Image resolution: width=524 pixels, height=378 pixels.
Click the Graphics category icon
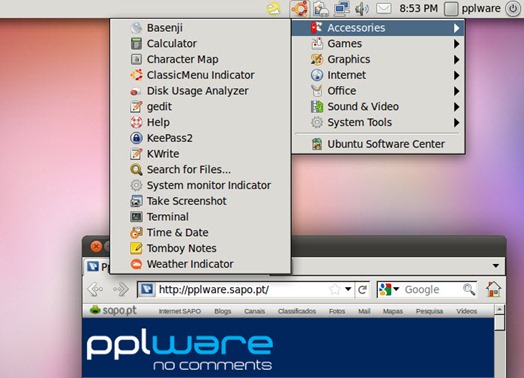coord(317,59)
